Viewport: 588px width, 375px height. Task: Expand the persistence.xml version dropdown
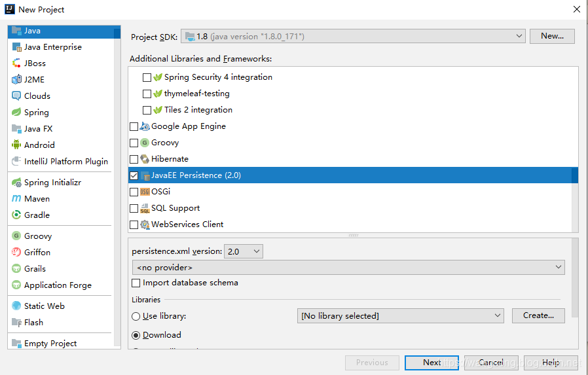pyautogui.click(x=243, y=251)
